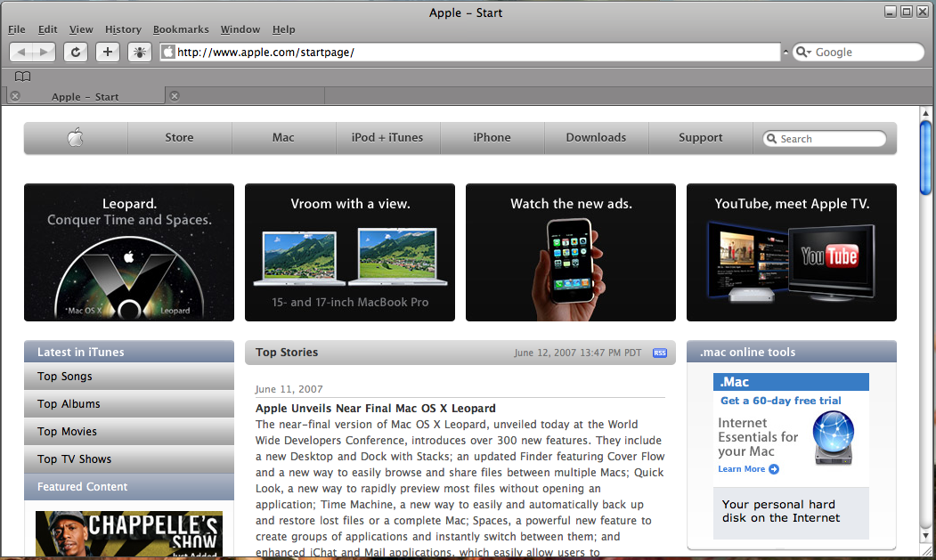This screenshot has width=936, height=560.
Task: Click the Featured Content header
Action: click(129, 487)
